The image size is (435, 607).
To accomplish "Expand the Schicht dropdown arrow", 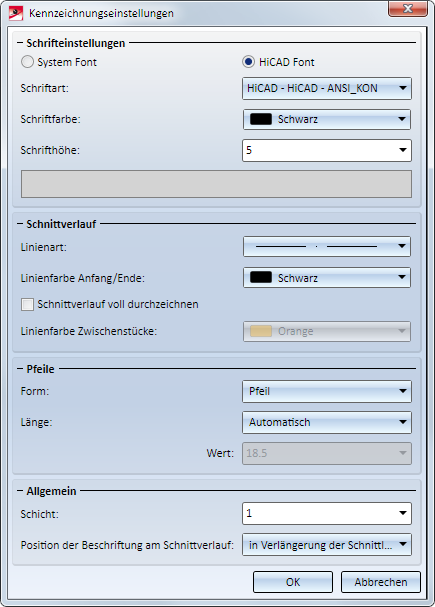I will [x=403, y=513].
